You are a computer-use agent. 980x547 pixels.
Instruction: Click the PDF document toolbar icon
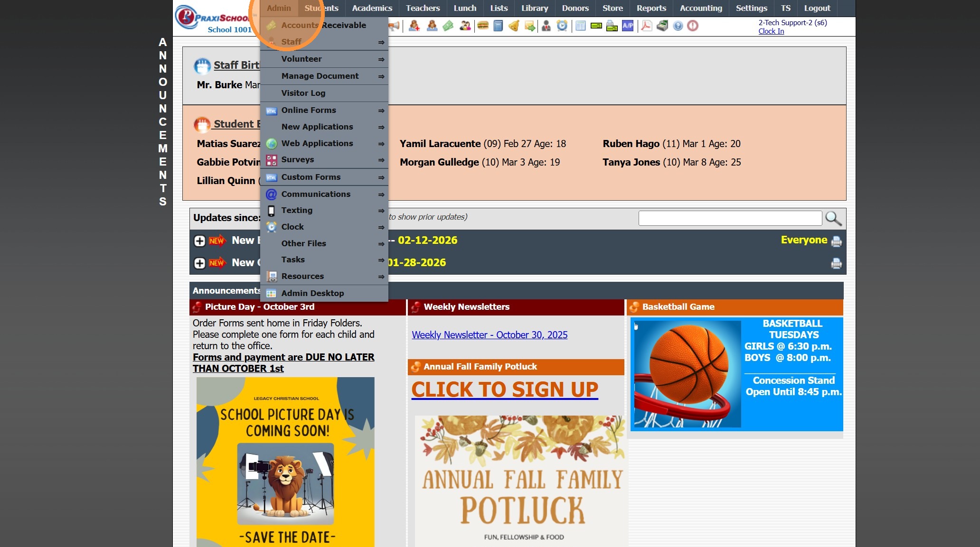[646, 26]
